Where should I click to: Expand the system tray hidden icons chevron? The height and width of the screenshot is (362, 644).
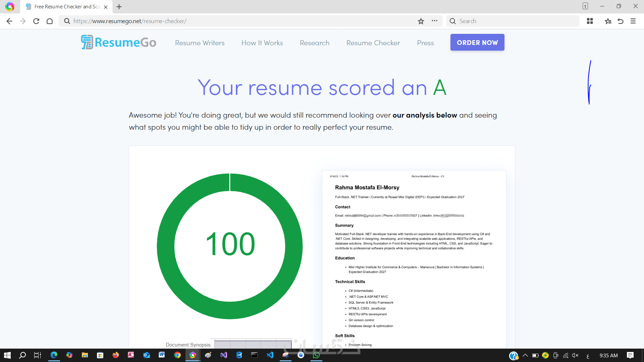click(525, 355)
